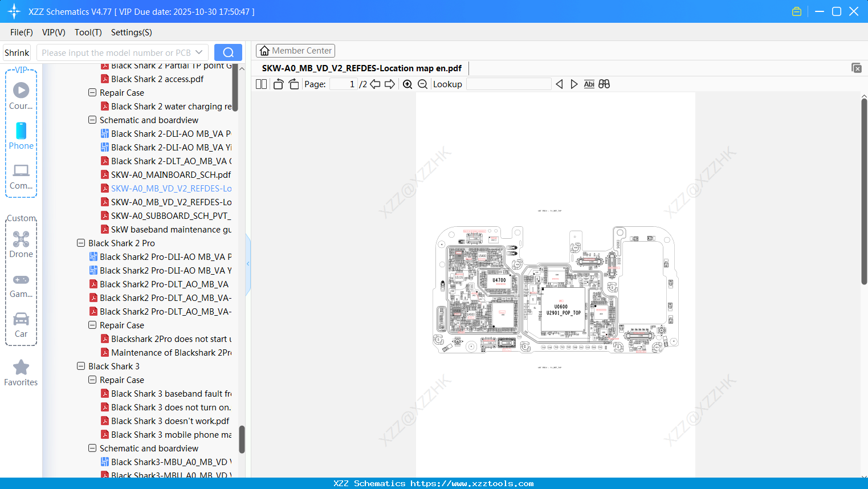Collapse the Black Shark 2 Pro tree node
The height and width of the screenshot is (489, 868).
pyautogui.click(x=80, y=243)
